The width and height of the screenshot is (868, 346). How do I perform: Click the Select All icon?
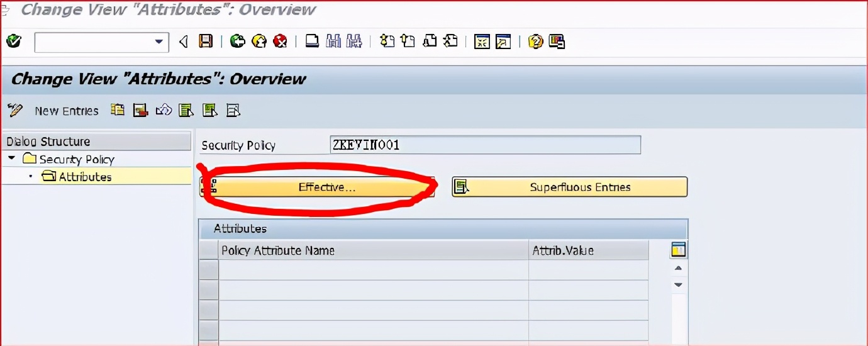coord(186,111)
